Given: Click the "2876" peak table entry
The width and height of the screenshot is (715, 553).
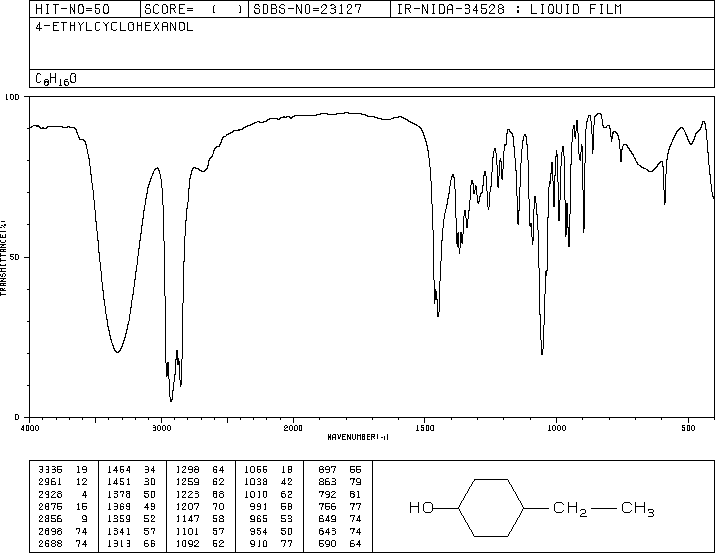Looking at the screenshot, I should coord(50,506).
